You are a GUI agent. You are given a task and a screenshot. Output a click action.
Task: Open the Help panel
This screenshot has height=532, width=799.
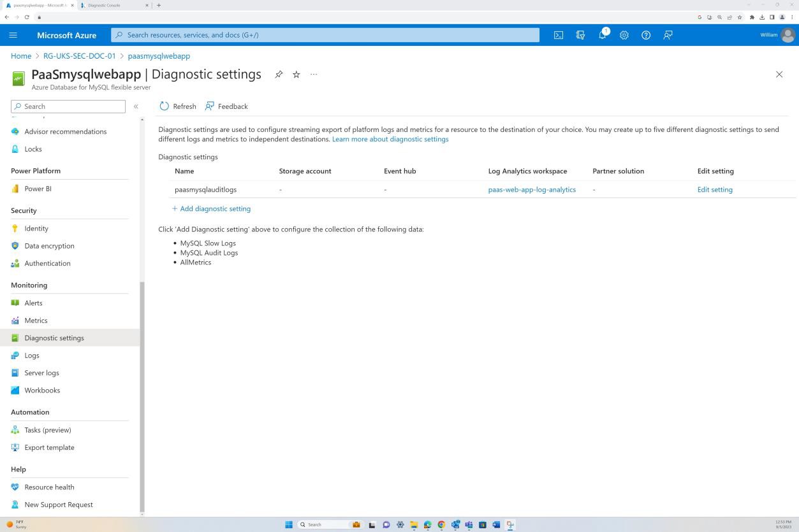pos(645,35)
